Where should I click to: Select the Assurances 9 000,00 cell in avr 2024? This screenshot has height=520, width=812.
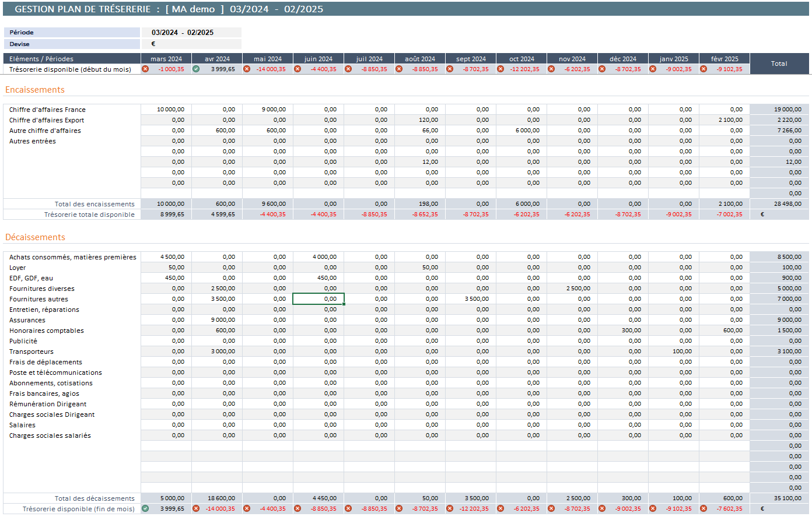217,320
